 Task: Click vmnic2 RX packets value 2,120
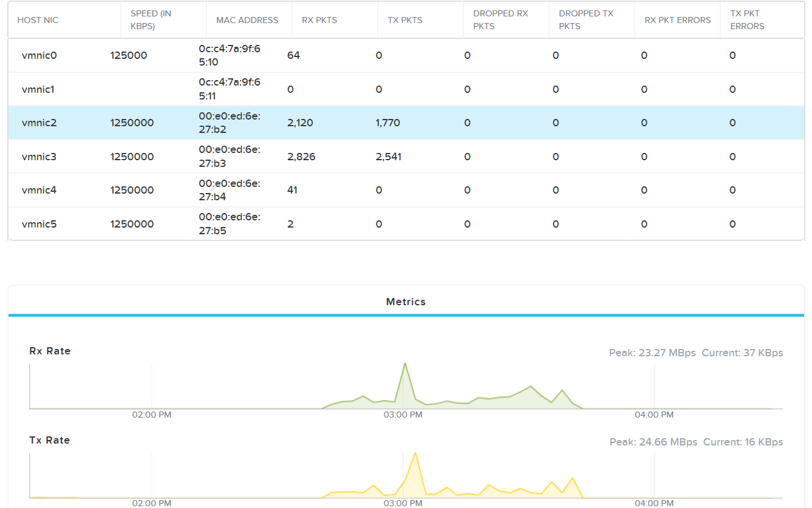300,123
